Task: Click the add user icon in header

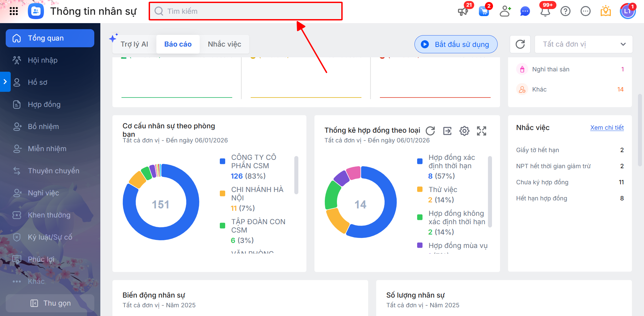Action: (x=505, y=11)
